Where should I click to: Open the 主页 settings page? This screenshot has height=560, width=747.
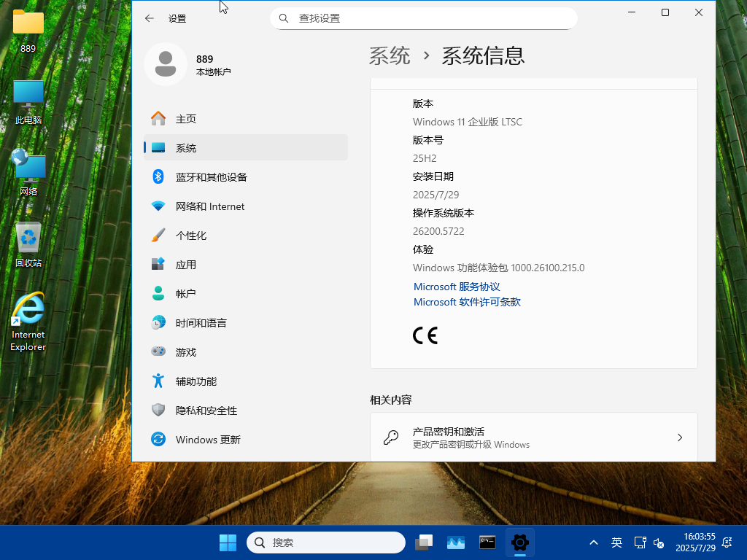click(x=246, y=119)
